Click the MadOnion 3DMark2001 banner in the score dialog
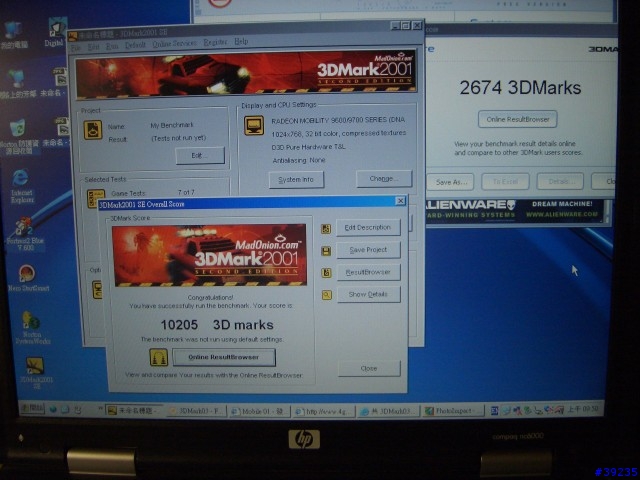The image size is (640, 480). tap(209, 255)
